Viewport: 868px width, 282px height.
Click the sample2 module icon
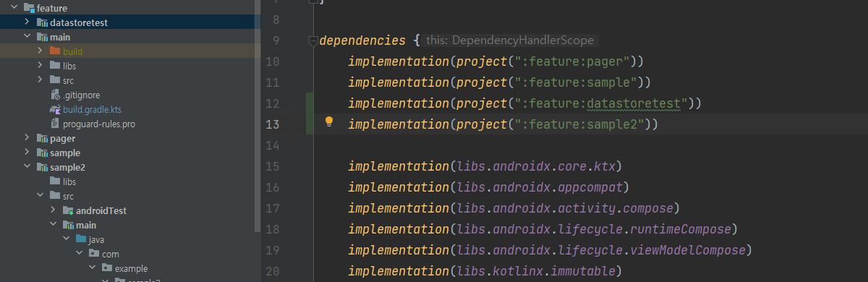tap(42, 167)
